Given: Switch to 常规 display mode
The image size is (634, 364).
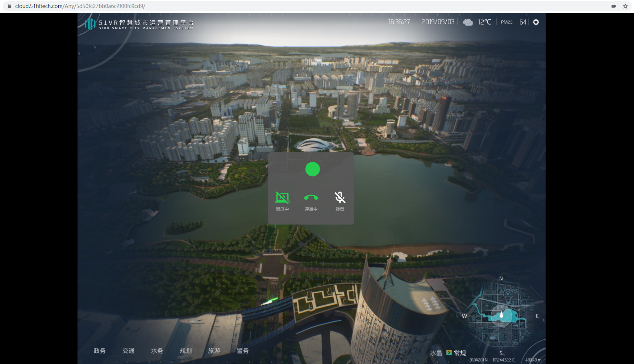Looking at the screenshot, I should click(460, 353).
